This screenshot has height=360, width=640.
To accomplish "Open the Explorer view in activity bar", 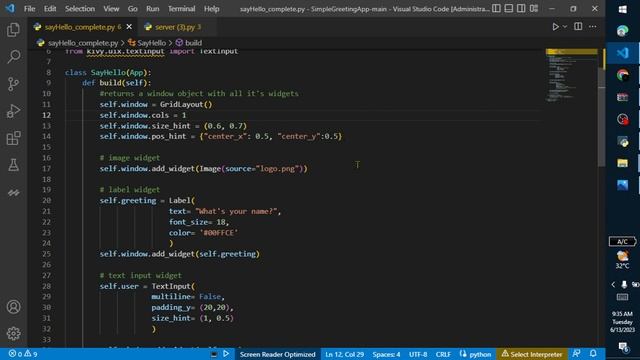I will tap(13, 29).
